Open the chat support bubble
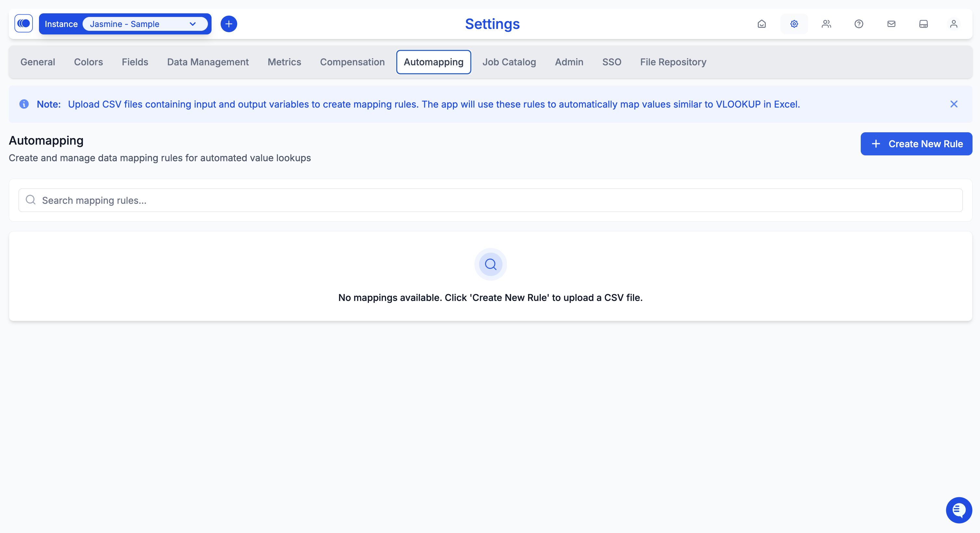 tap(959, 510)
